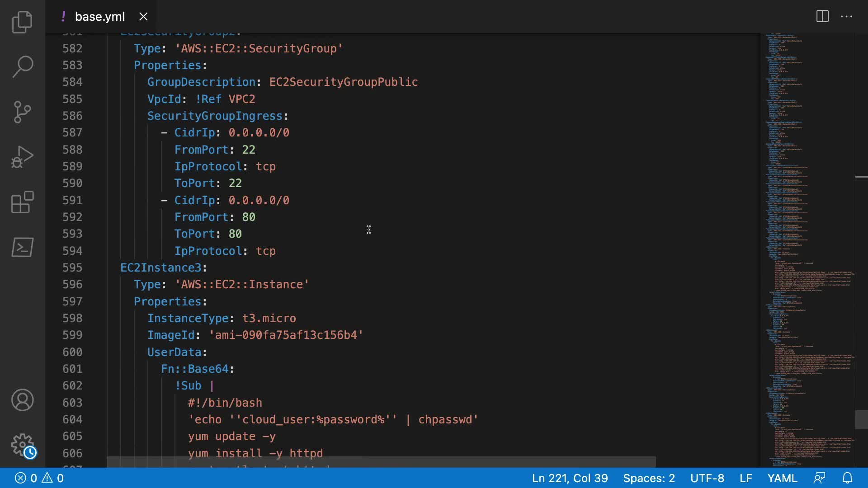Open the terminal icon in activity bar

click(22, 247)
